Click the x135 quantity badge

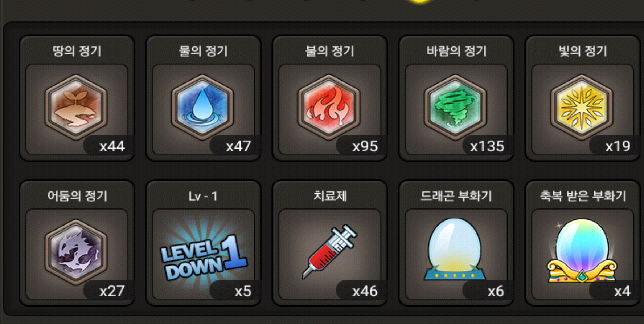click(487, 146)
